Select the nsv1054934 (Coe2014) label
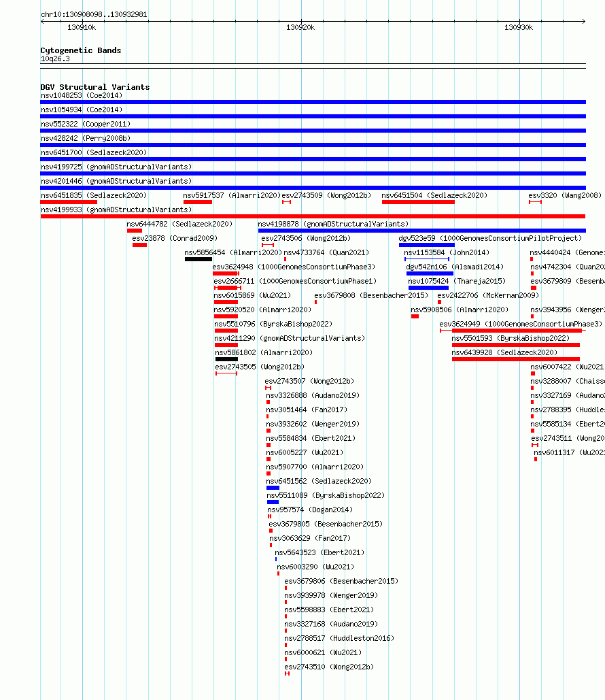The height and width of the screenshot is (700, 605). click(81, 110)
